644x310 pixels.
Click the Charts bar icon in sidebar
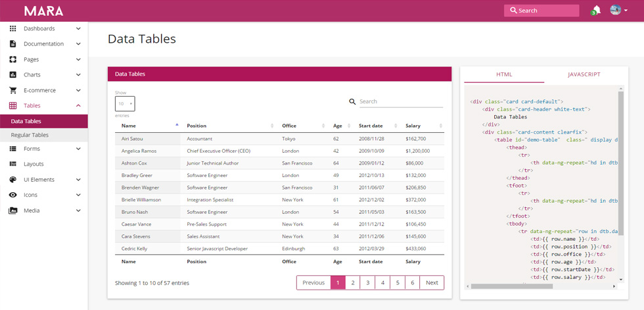click(x=12, y=75)
